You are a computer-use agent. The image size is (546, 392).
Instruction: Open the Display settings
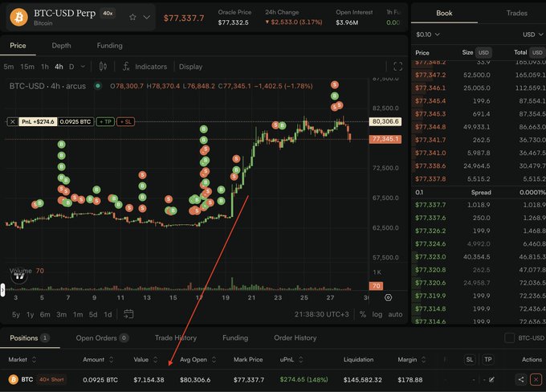point(190,67)
